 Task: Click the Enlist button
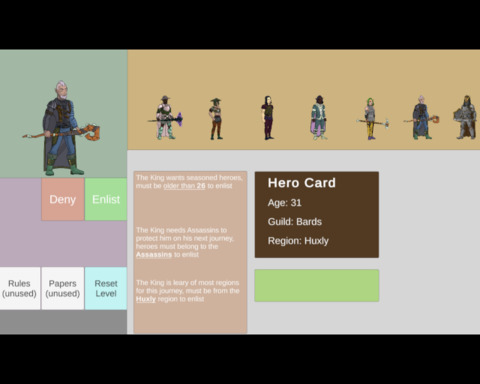coord(106,199)
